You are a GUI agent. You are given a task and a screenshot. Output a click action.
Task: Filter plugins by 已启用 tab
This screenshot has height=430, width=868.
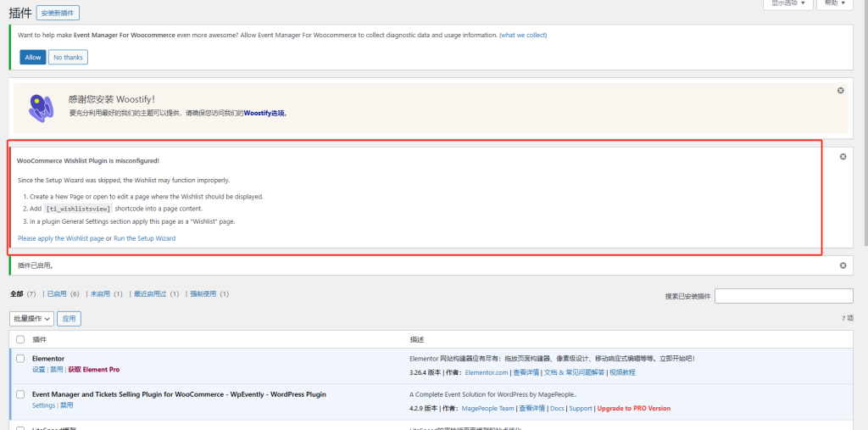tap(63, 293)
